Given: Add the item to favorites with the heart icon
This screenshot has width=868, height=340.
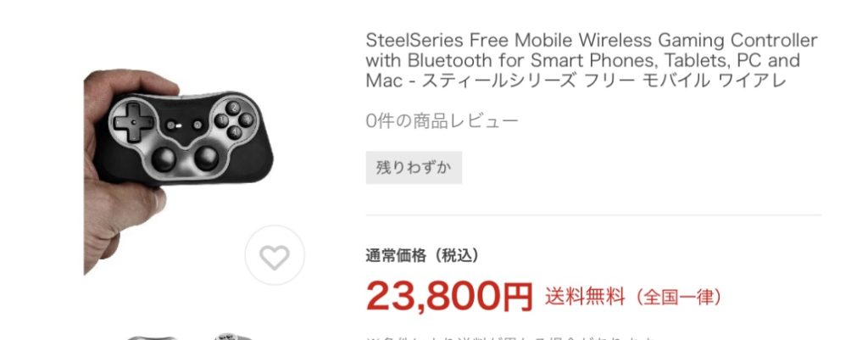Looking at the screenshot, I should (275, 255).
